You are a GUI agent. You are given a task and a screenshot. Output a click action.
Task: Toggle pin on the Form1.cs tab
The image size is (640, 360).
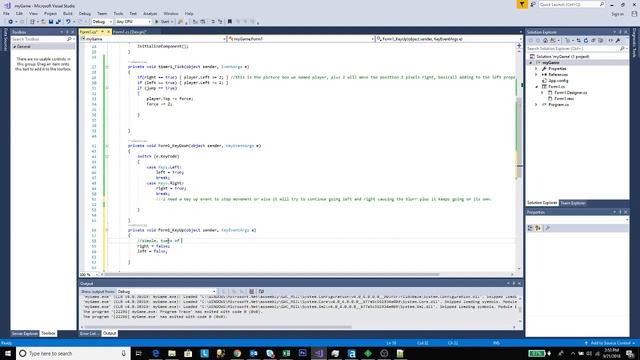pyautogui.click(x=102, y=32)
